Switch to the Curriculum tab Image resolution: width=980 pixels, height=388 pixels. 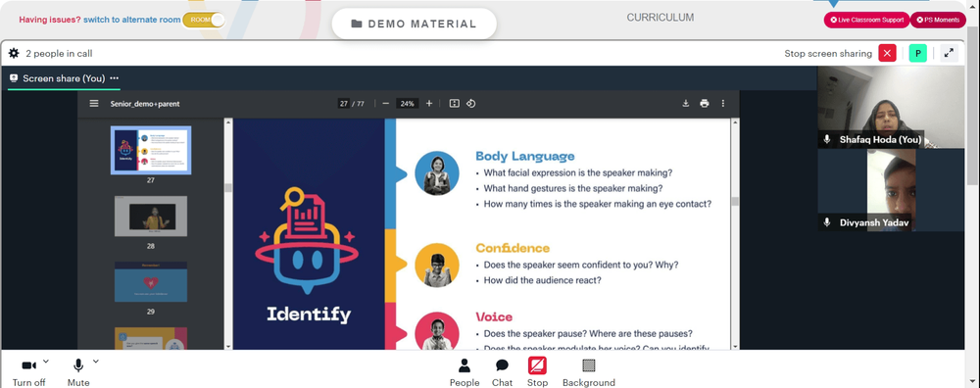(x=660, y=18)
